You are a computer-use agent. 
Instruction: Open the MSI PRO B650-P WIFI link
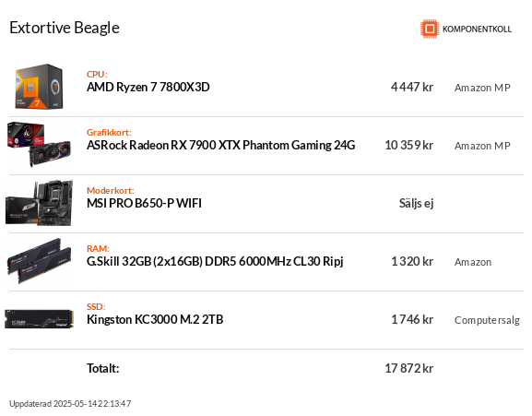[x=144, y=203]
